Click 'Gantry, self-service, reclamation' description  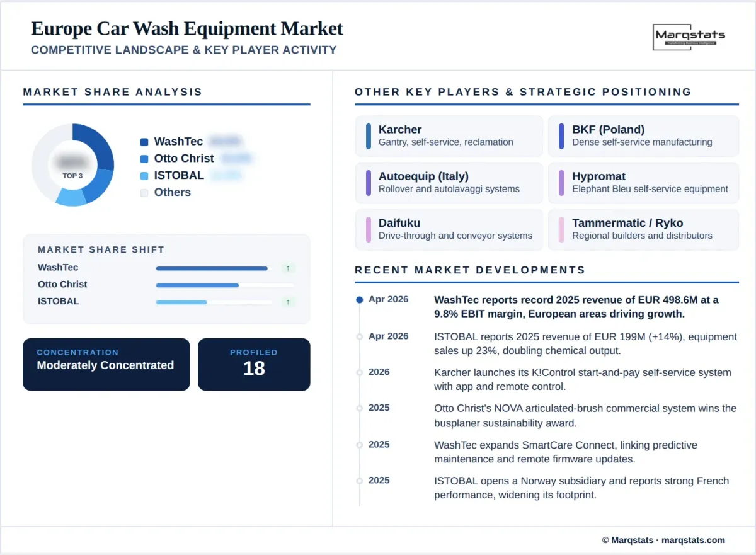coord(446,142)
